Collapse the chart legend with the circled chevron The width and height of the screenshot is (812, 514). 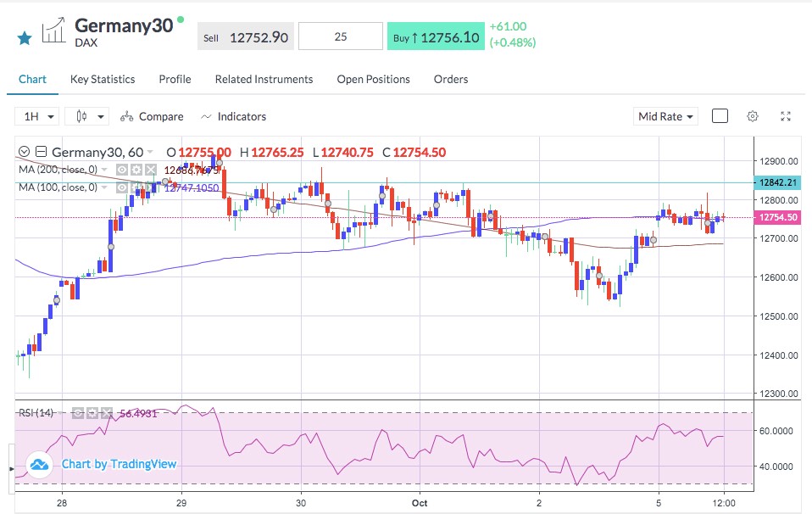[x=24, y=152]
